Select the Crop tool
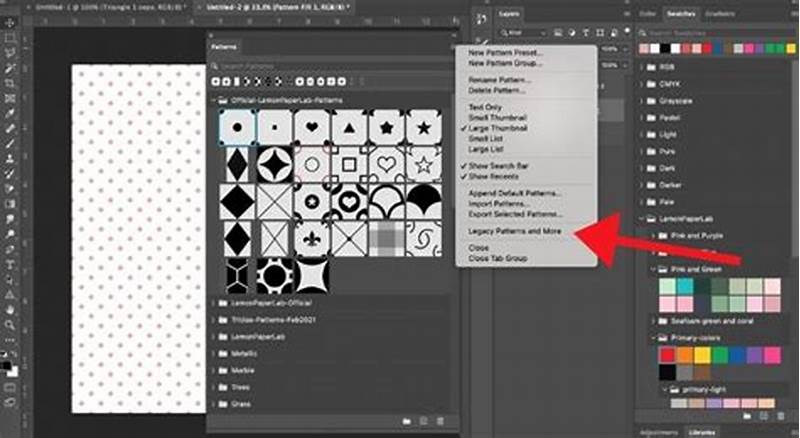 tap(10, 83)
